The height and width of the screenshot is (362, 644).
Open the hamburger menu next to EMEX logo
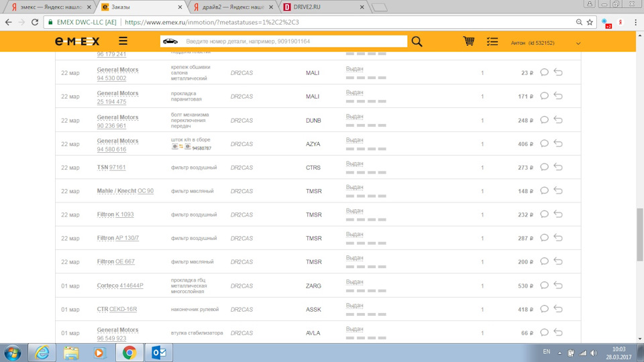point(123,41)
